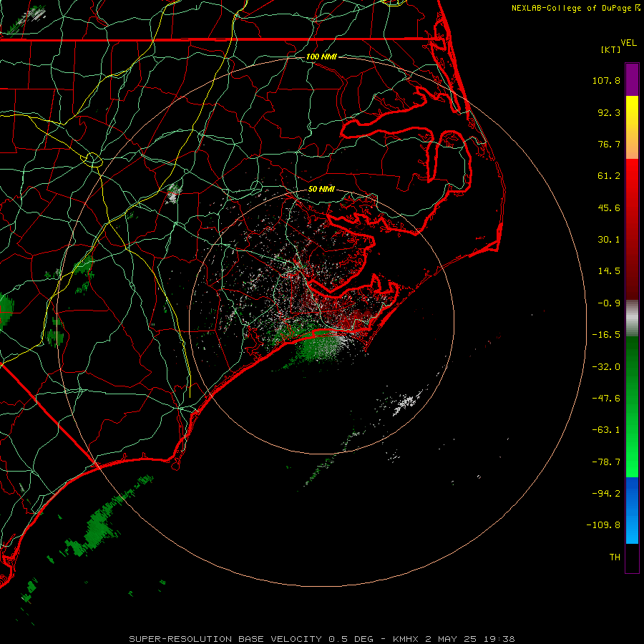Screen dimensions: 644x644
Task: Click the gray near-zero segment of the color bar
Action: [632, 318]
